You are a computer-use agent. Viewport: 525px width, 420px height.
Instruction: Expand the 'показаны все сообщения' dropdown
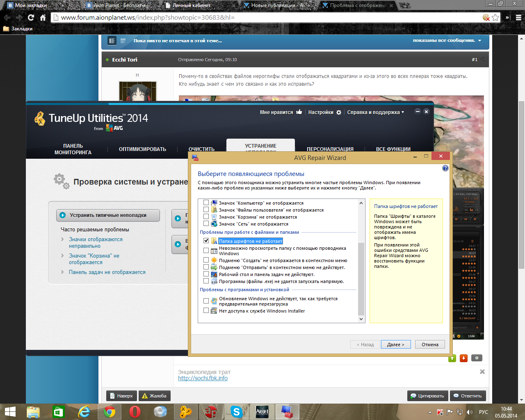click(447, 40)
